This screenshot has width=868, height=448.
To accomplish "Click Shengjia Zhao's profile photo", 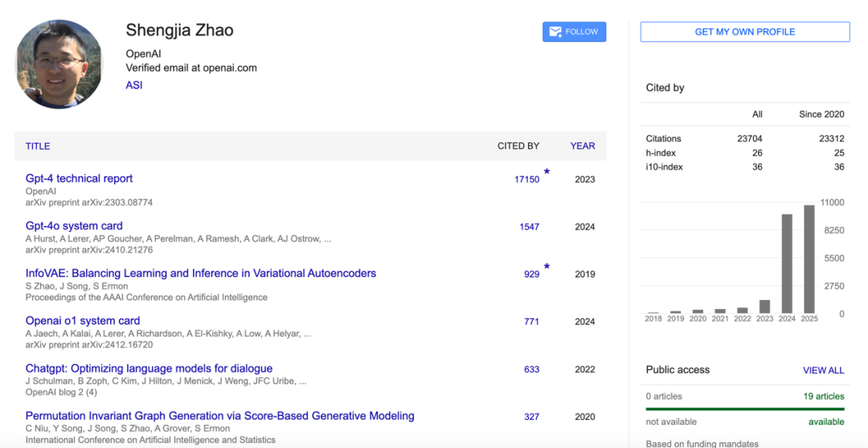I will [x=59, y=64].
